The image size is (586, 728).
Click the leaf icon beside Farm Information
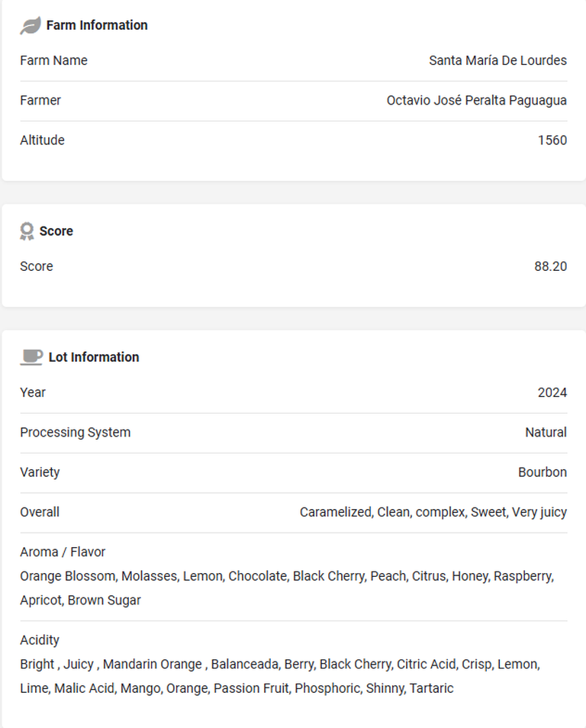31,25
